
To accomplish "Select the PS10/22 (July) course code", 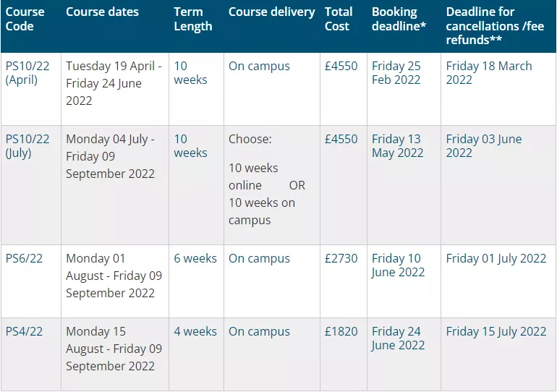I will pos(27,146).
